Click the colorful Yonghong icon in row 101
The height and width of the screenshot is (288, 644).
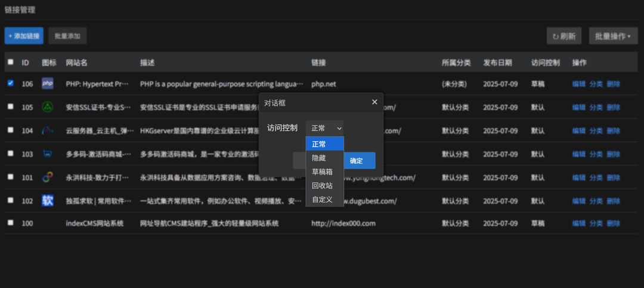click(48, 177)
